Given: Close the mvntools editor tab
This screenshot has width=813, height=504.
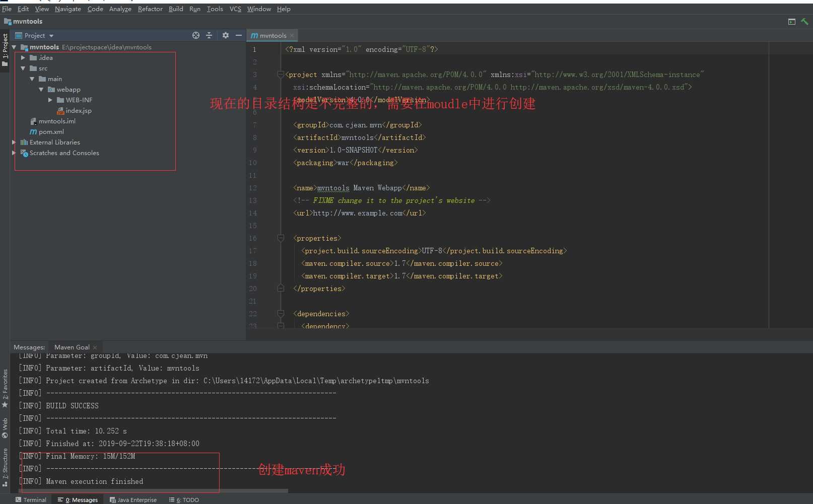Looking at the screenshot, I should pyautogui.click(x=292, y=36).
